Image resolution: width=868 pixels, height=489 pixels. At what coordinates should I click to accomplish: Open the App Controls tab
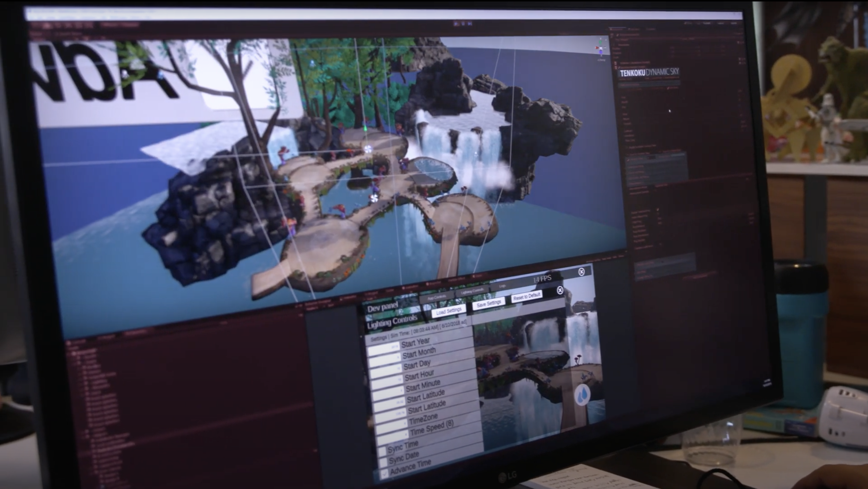click(437, 297)
